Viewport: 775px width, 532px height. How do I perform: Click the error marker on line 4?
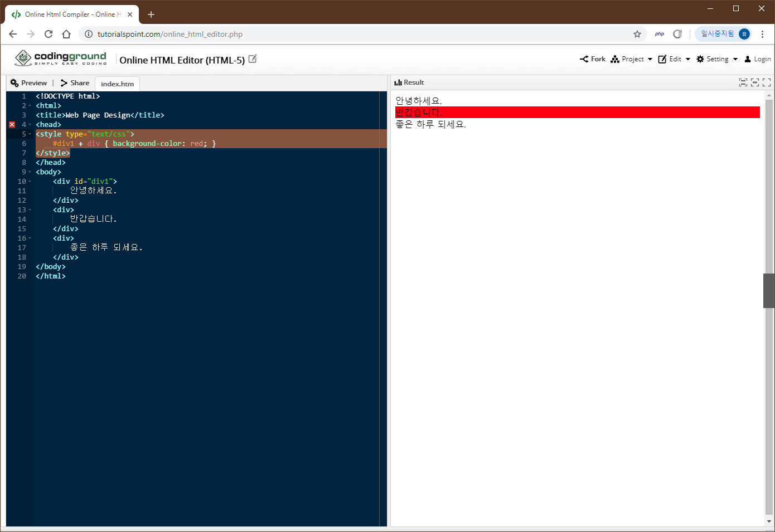tap(12, 125)
